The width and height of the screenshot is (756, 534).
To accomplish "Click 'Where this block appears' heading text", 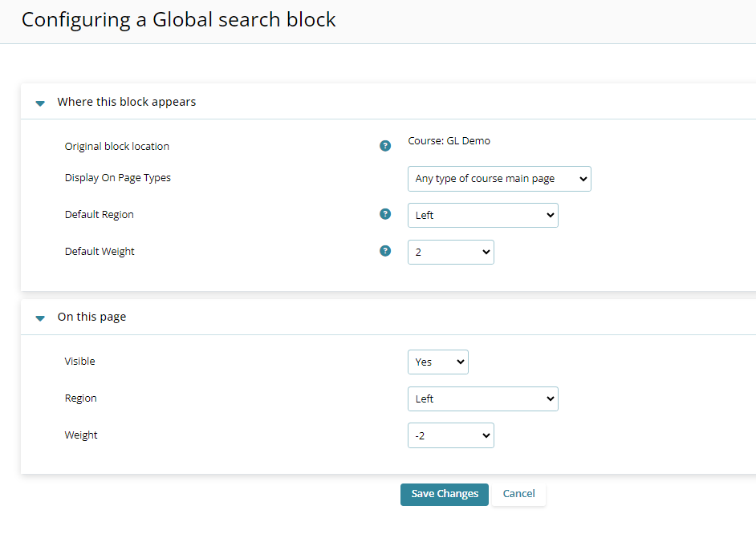I will tap(127, 102).
